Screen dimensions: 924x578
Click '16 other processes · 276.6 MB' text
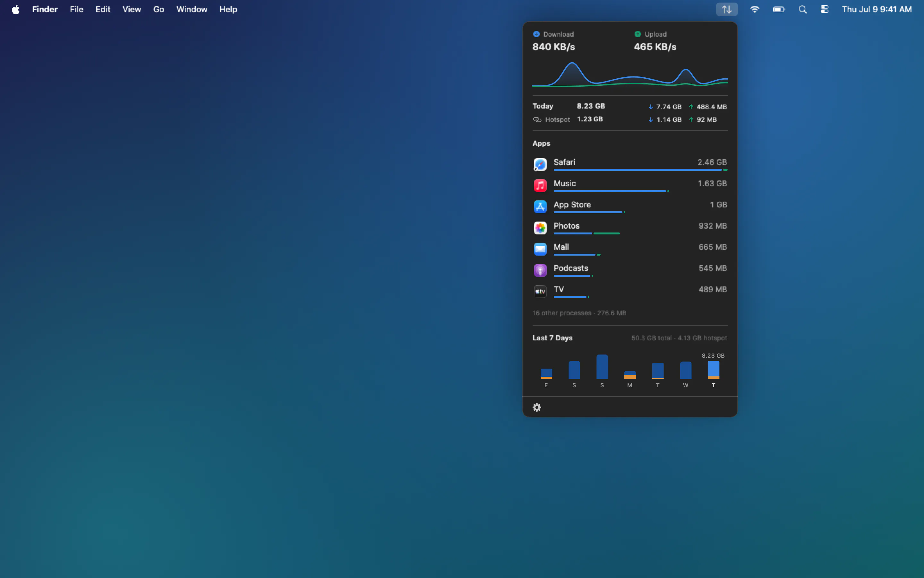[x=579, y=313]
